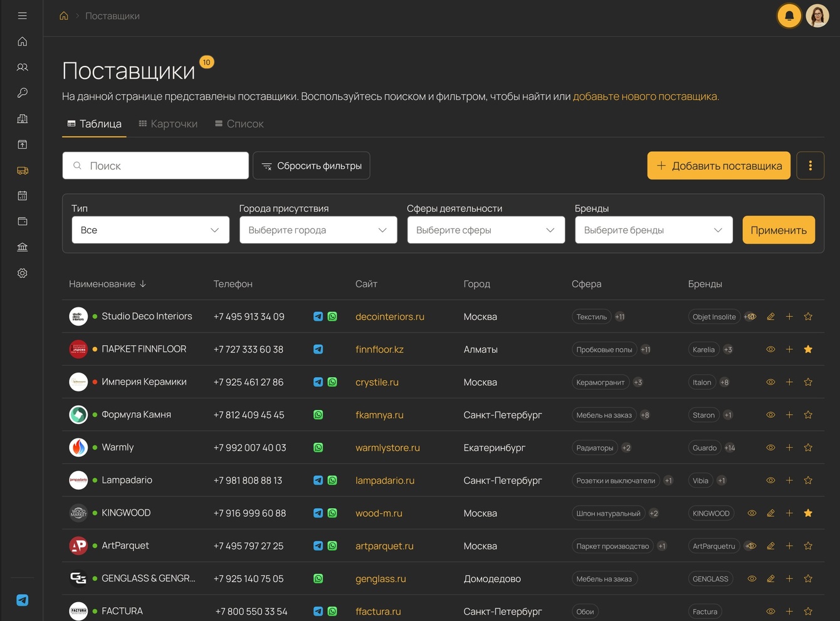
Task: Switch to the Список tab
Action: coord(239,124)
